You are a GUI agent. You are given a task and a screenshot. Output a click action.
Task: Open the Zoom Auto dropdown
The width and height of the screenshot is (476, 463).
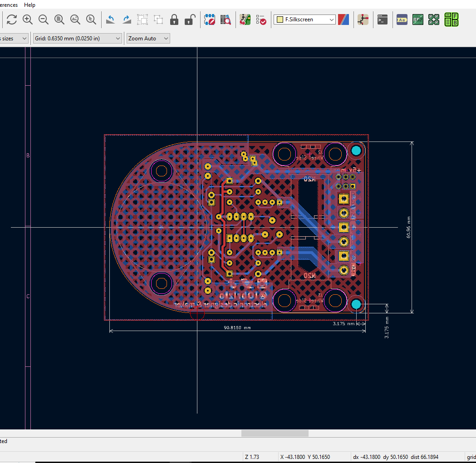click(166, 39)
